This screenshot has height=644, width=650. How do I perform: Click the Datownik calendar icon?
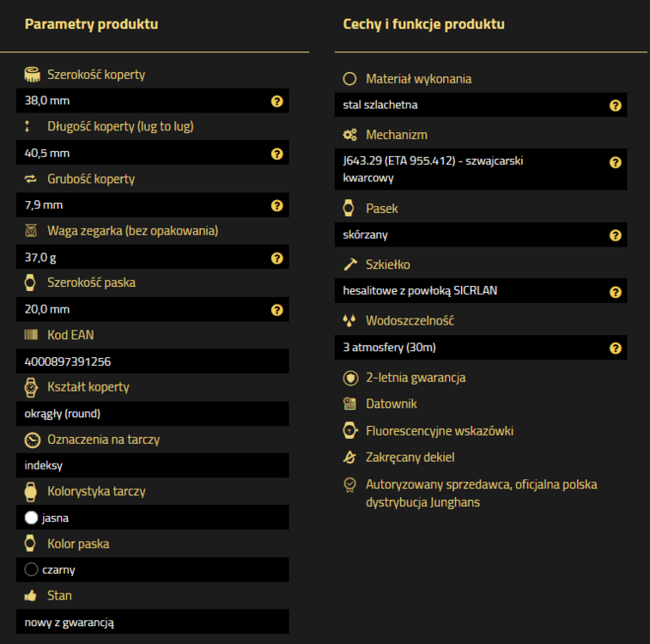349,404
